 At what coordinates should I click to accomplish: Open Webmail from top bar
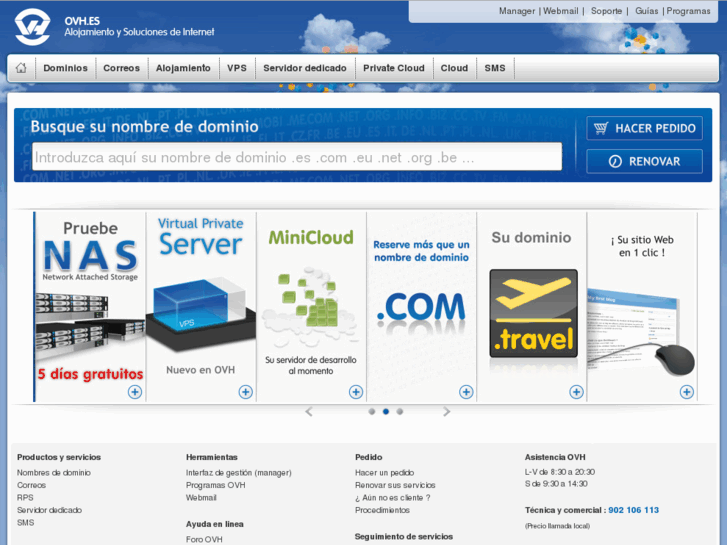(x=561, y=11)
